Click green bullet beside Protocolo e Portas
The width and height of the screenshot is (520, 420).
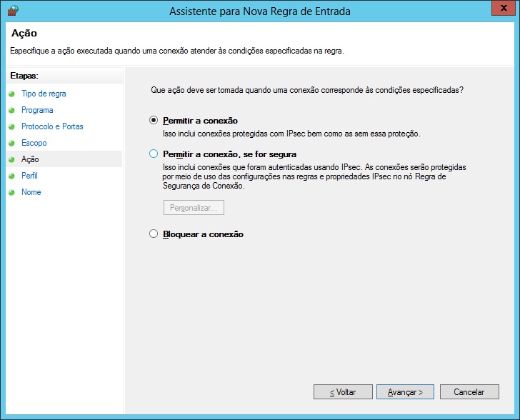click(x=11, y=126)
